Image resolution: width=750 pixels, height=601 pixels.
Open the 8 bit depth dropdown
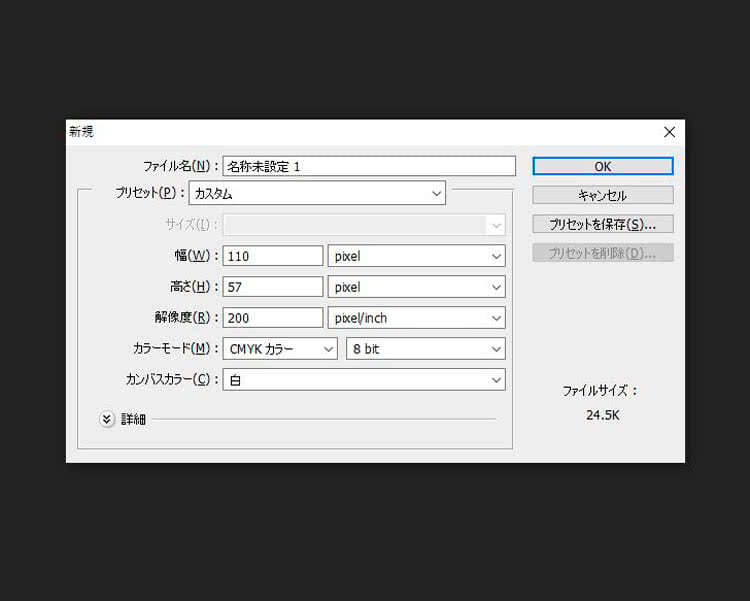[x=425, y=349]
